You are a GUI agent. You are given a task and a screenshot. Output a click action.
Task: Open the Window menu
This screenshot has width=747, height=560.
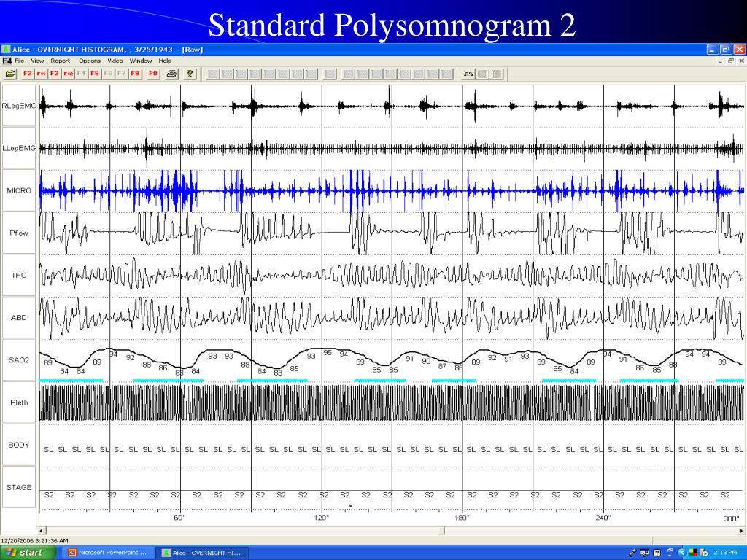[141, 61]
